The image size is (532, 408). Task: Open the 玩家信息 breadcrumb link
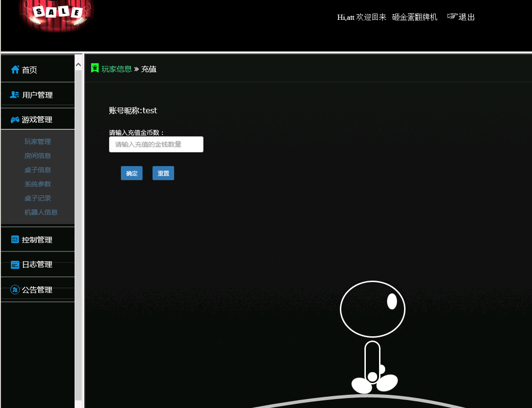(117, 68)
